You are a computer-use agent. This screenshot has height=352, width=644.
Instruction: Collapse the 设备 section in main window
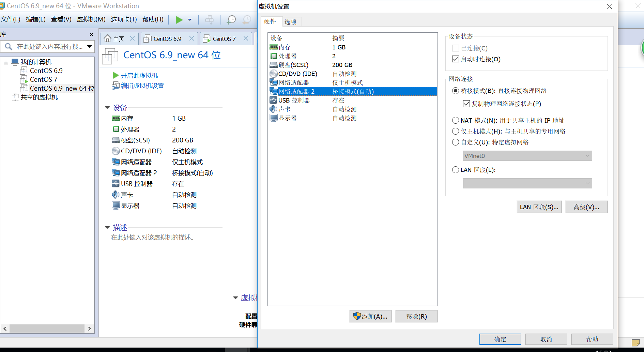(107, 108)
